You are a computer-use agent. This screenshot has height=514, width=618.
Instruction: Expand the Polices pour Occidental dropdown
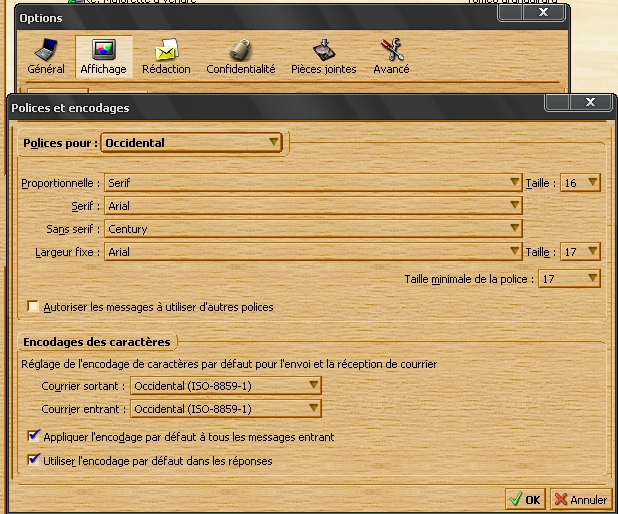(192, 143)
